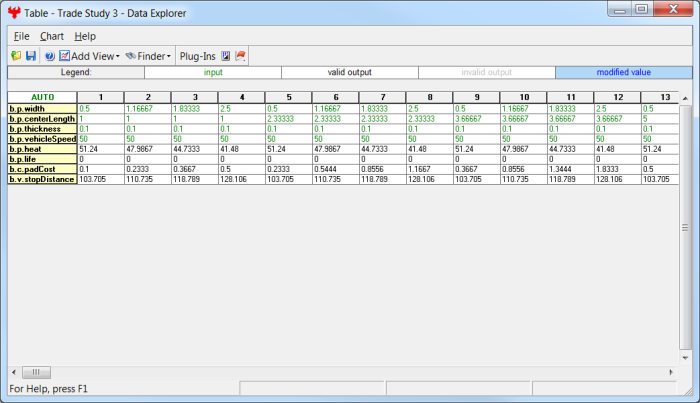The width and height of the screenshot is (700, 403).
Task: Open the File menu
Action: [x=22, y=36]
